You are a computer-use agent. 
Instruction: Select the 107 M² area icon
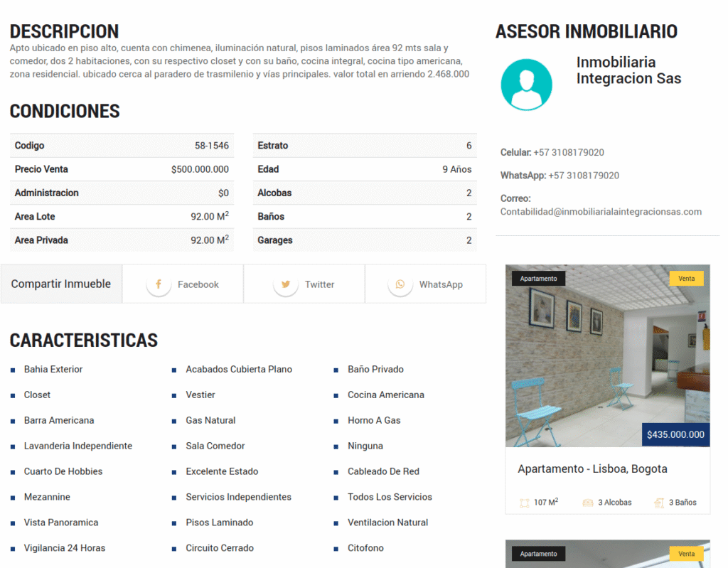pyautogui.click(x=524, y=502)
